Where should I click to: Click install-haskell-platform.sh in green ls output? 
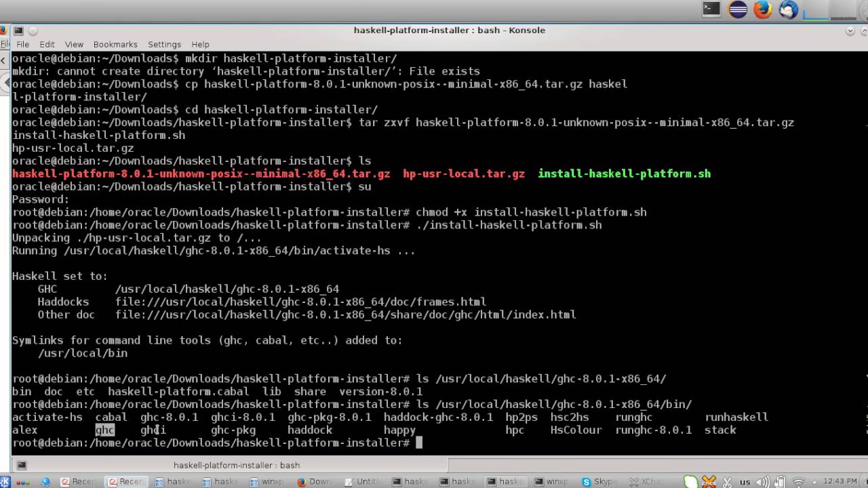[x=624, y=174]
